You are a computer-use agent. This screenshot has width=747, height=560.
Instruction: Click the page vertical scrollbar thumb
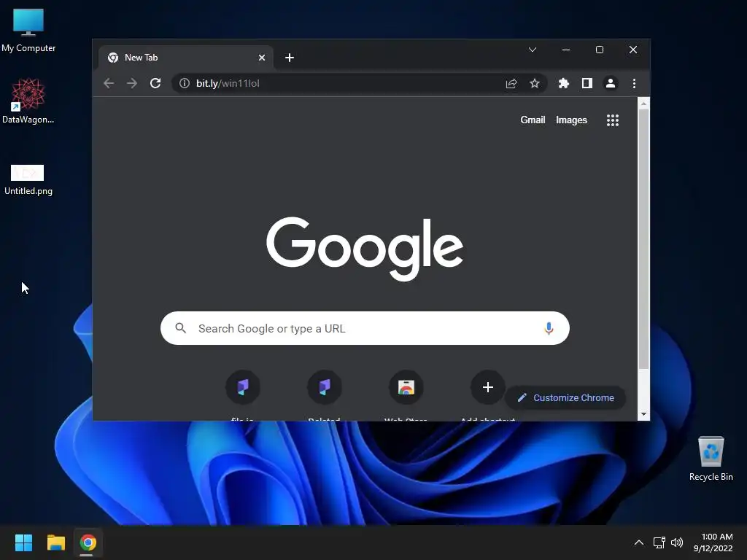coord(643,239)
